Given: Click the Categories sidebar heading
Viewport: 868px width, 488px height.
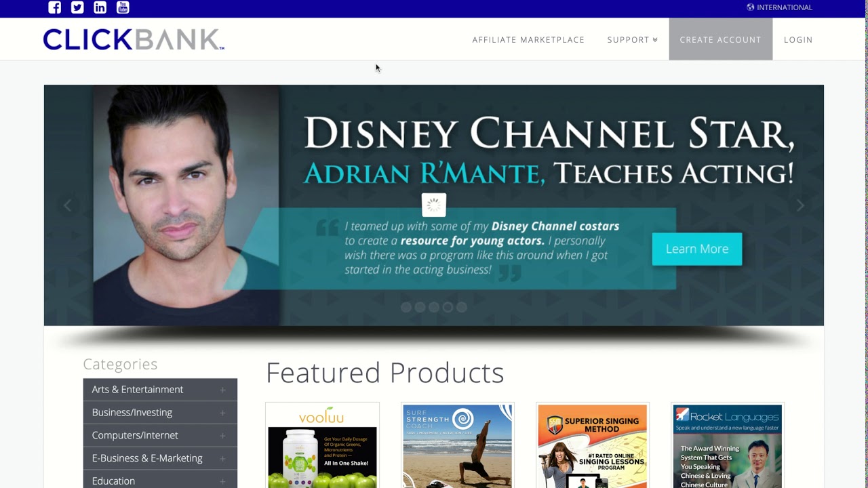Looking at the screenshot, I should (120, 364).
